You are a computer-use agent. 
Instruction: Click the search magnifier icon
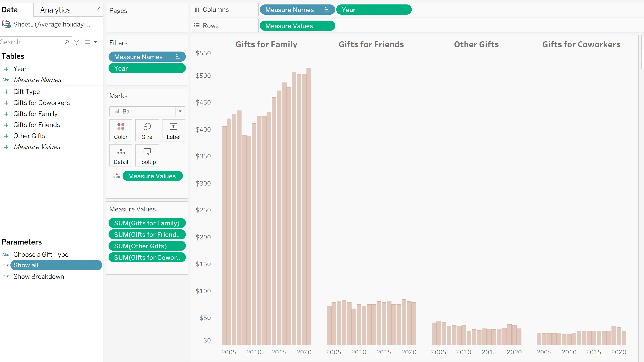pos(67,42)
